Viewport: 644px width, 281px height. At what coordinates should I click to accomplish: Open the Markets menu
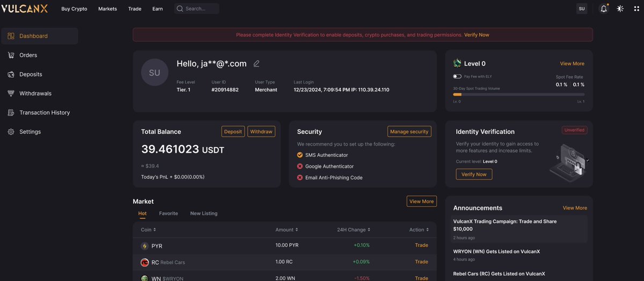click(x=107, y=9)
